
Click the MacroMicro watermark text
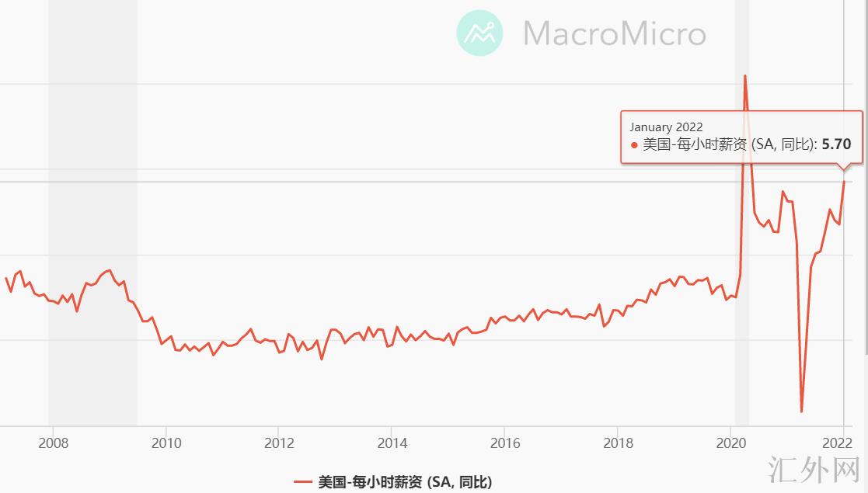(x=615, y=34)
